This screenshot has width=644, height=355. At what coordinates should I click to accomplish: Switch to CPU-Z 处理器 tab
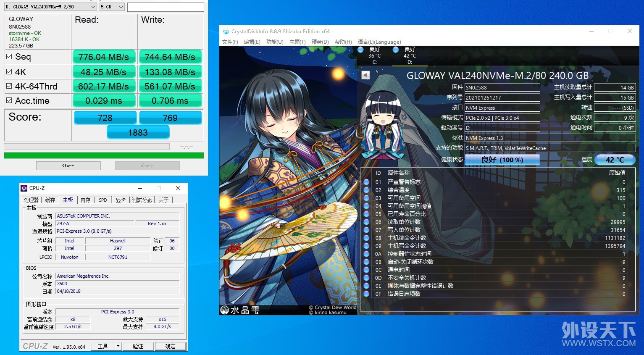click(x=32, y=200)
